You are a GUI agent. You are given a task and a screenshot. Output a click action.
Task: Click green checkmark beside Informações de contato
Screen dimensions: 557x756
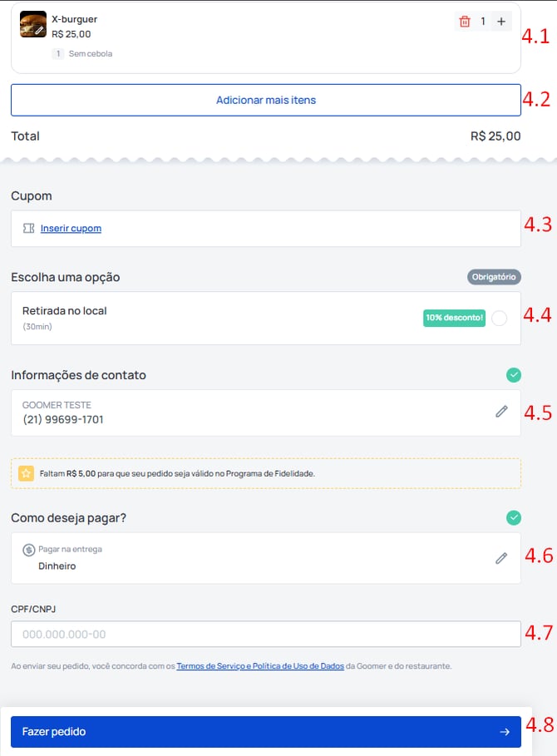coord(514,375)
